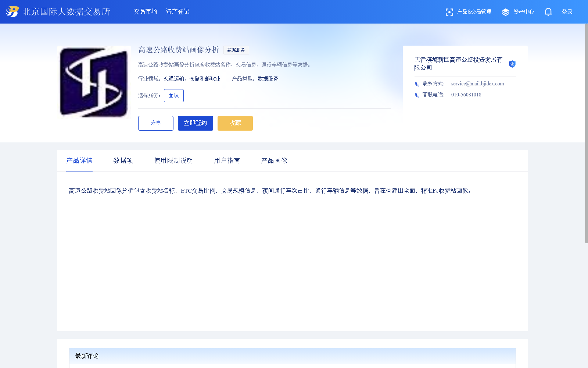Toggle 收藏 to favorite this product

[235, 123]
